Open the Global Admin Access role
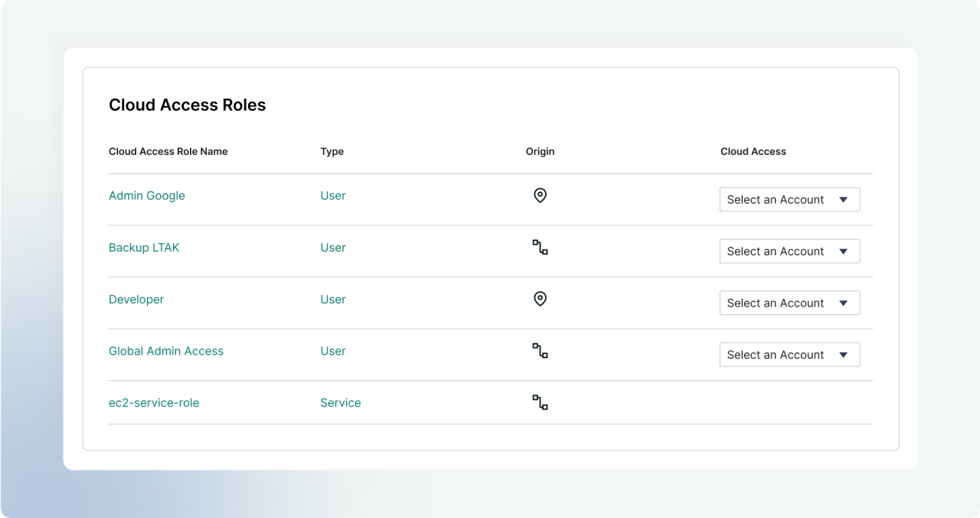The height and width of the screenshot is (518, 980). [166, 351]
